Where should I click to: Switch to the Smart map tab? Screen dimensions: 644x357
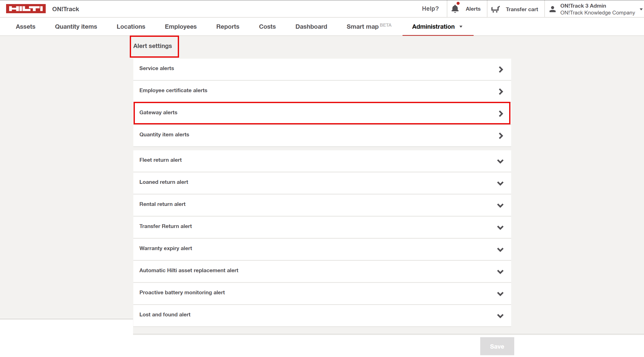pos(362,27)
